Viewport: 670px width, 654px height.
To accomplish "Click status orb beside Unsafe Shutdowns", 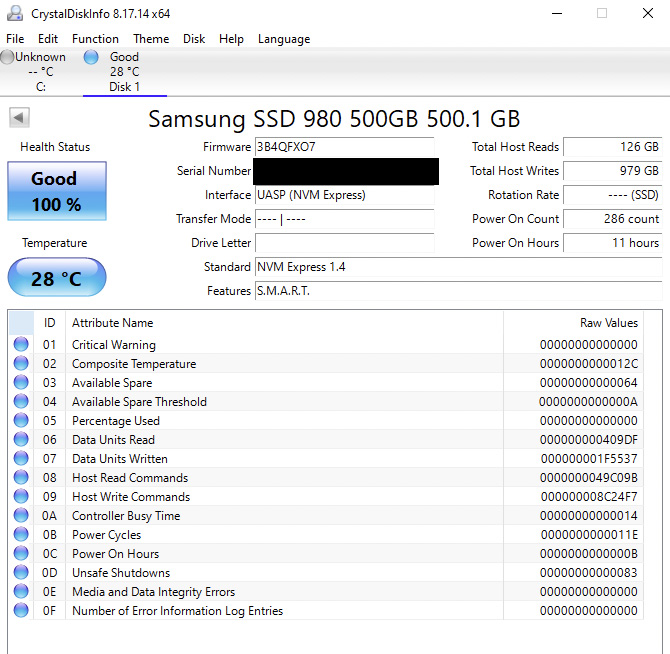I will [x=21, y=573].
